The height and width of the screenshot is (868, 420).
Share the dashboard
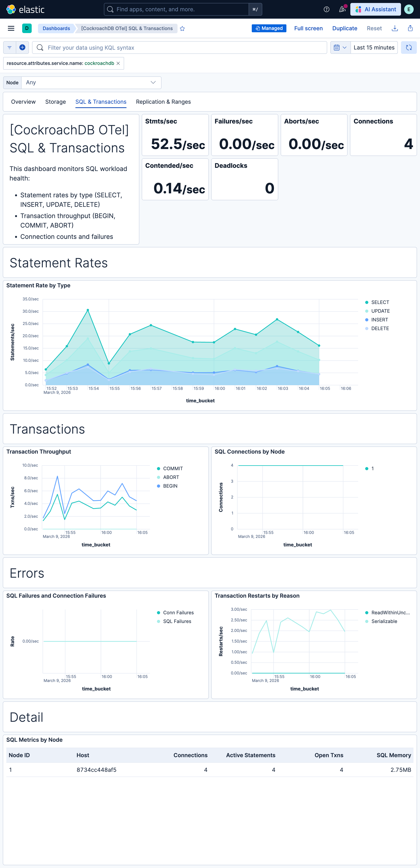tap(410, 28)
